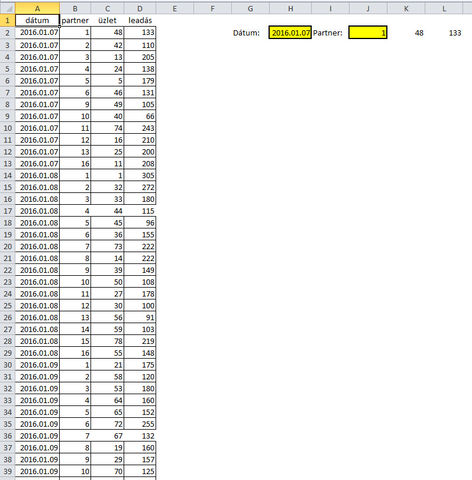Select üzlet value 5 in row 6
The height and width of the screenshot is (480, 472).
point(107,81)
